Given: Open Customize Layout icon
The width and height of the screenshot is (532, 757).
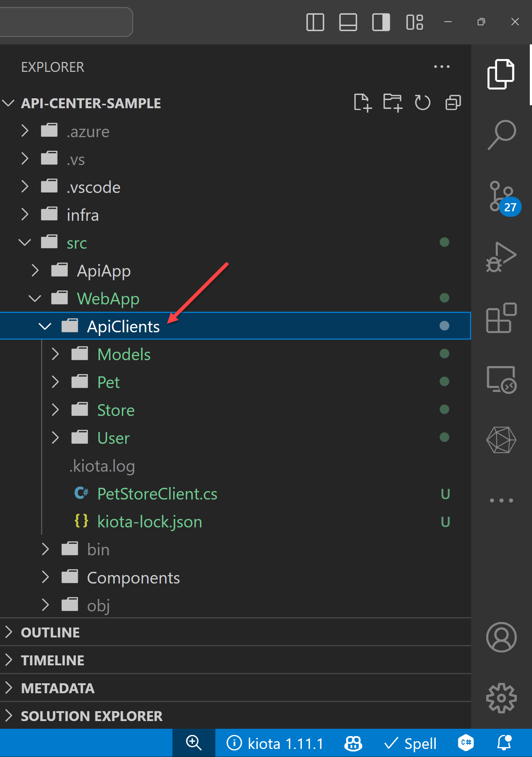Looking at the screenshot, I should pos(415,22).
